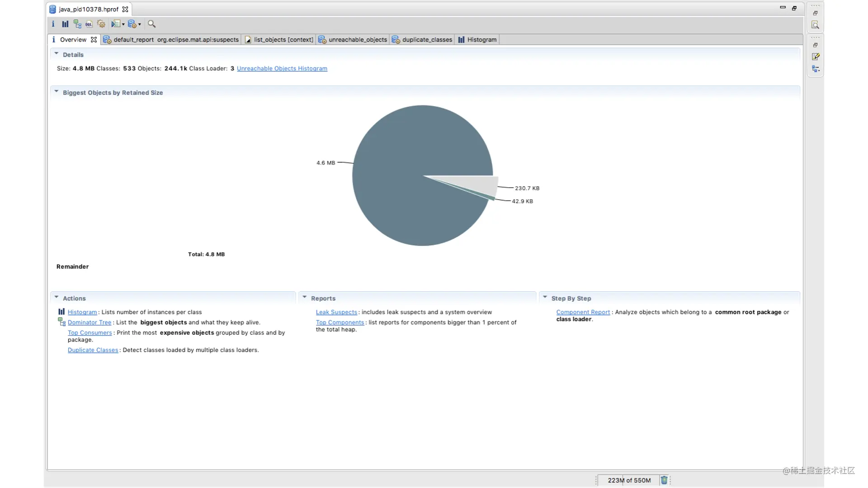Open the Leak Suspects report link
Image resolution: width=868 pixels, height=488 pixels.
pyautogui.click(x=336, y=312)
